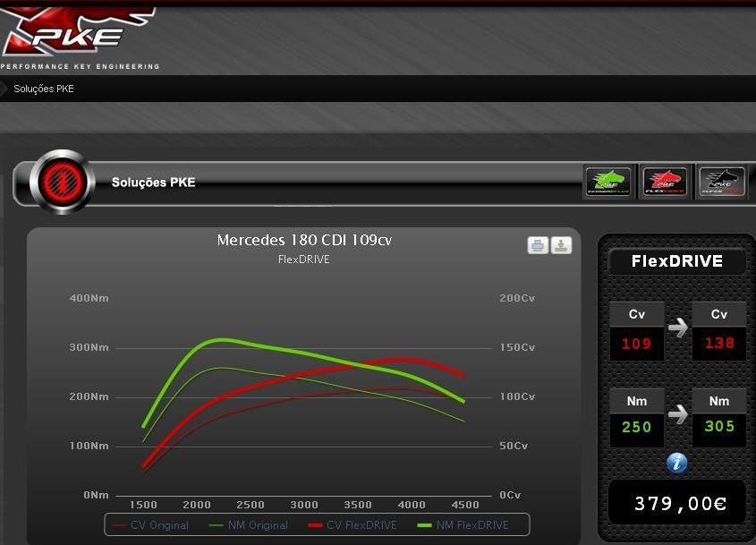Click the 0Cv axis label
Image resolution: width=756 pixels, height=545 pixels.
pyautogui.click(x=510, y=495)
